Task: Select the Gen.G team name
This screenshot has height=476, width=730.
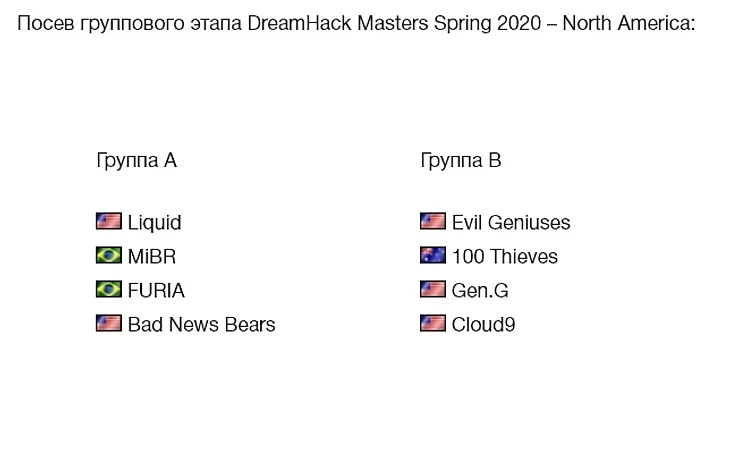Action: [x=480, y=291]
